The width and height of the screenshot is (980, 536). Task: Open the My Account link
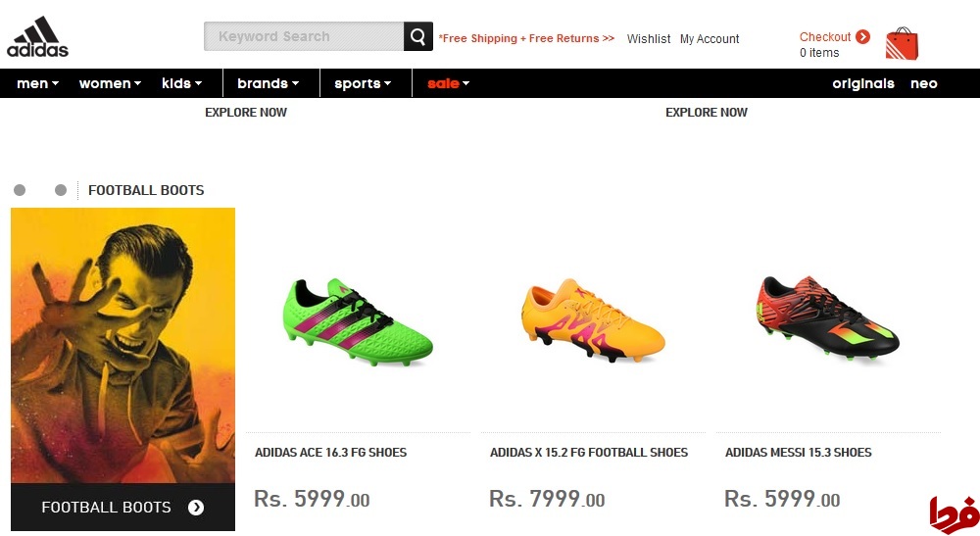point(710,39)
